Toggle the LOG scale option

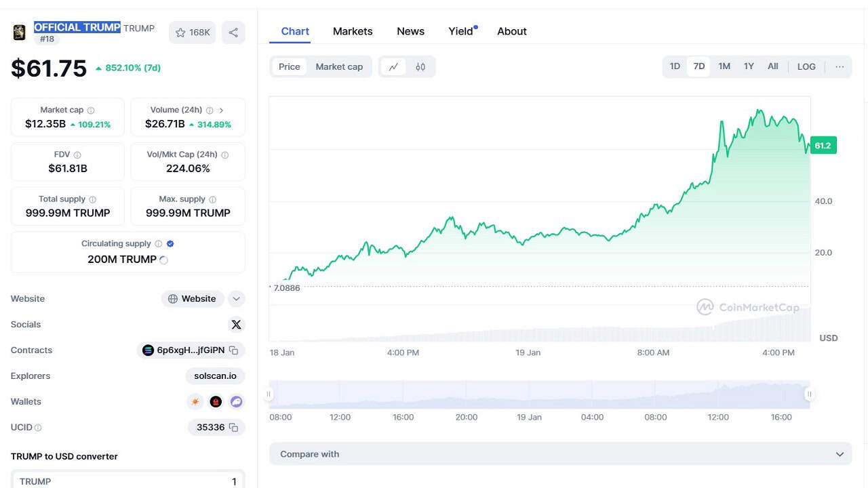tap(806, 66)
